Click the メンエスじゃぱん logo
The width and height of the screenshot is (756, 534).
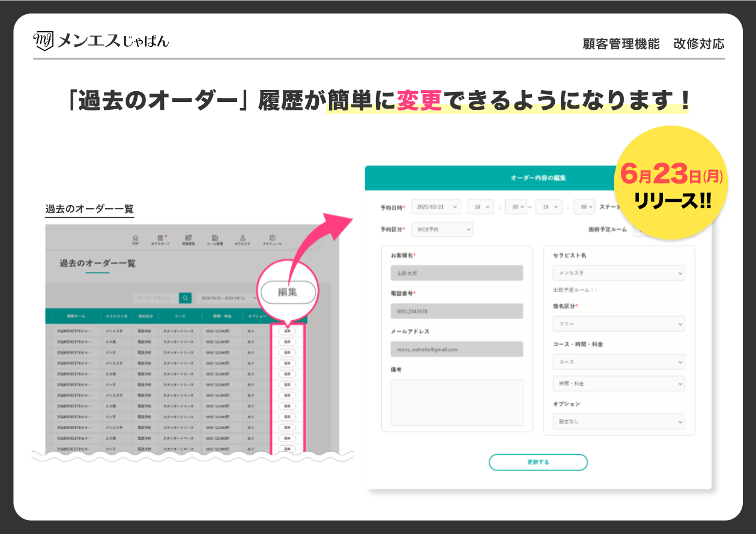(x=101, y=41)
